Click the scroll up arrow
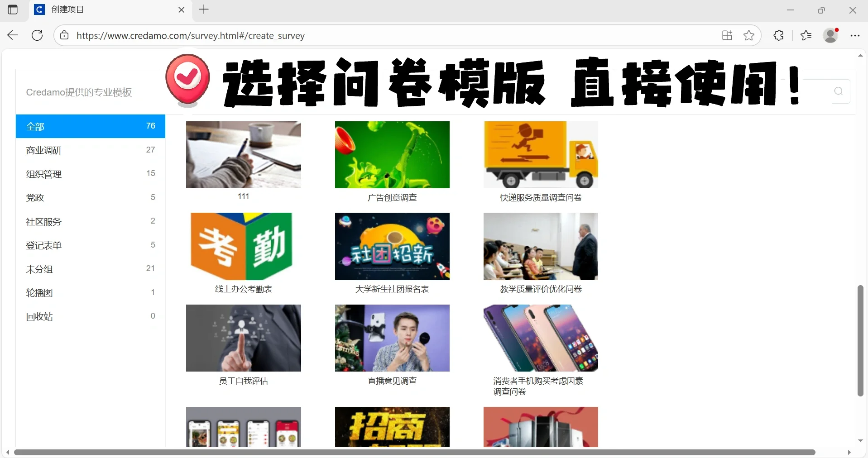The height and width of the screenshot is (458, 868). (x=860, y=55)
